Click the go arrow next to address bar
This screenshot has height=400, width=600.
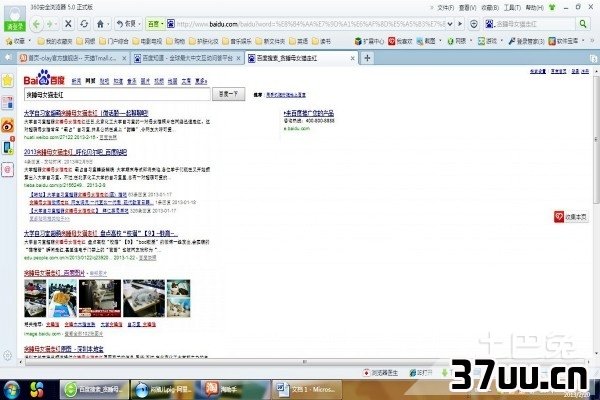460,24
